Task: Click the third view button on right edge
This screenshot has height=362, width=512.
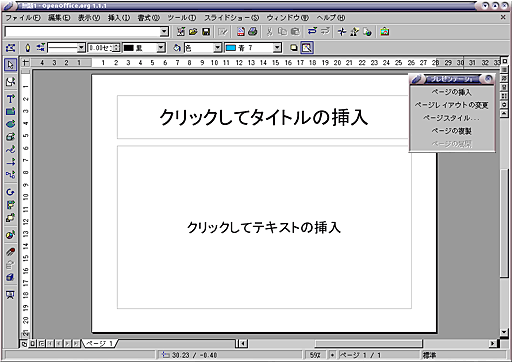Action: pyautogui.click(x=504, y=79)
